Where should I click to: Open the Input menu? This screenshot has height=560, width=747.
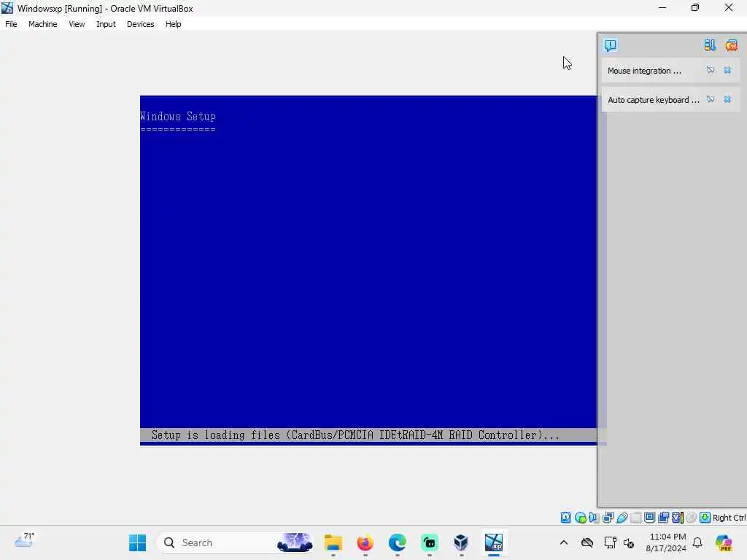pyautogui.click(x=106, y=24)
